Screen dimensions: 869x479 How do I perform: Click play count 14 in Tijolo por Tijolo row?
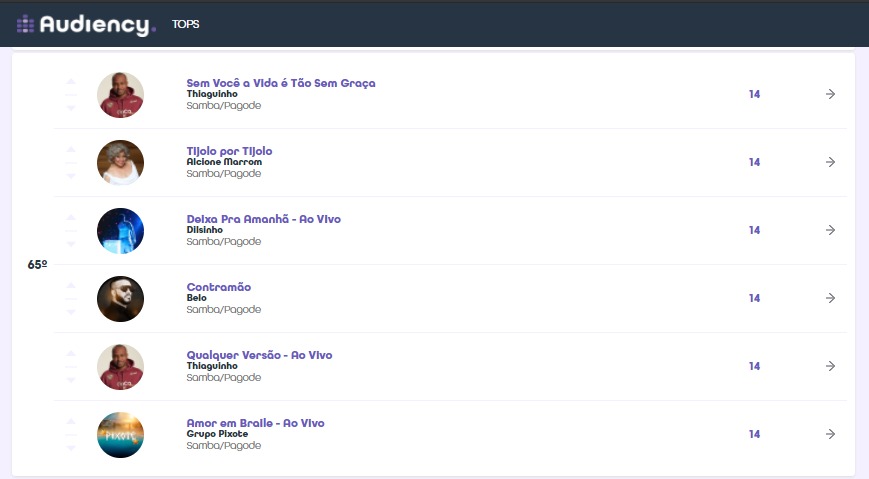point(754,162)
